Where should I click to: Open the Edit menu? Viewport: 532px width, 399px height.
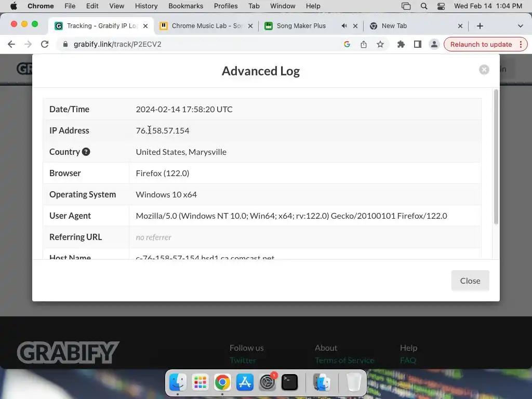(x=92, y=6)
